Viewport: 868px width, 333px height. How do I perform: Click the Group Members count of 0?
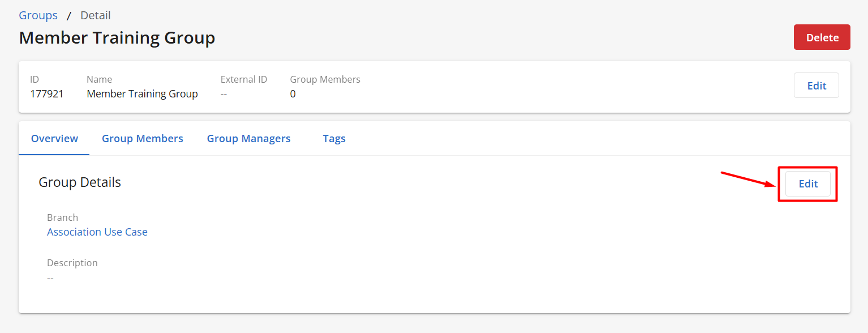pos(293,94)
